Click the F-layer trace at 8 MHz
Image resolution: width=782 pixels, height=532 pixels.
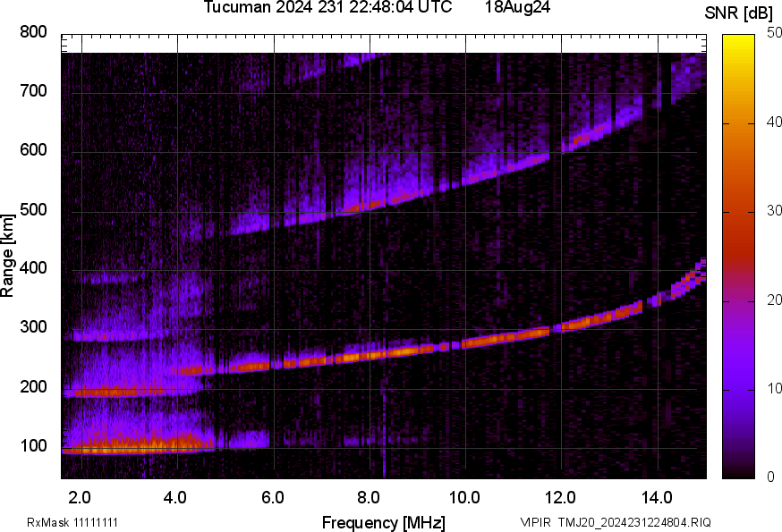click(x=370, y=355)
